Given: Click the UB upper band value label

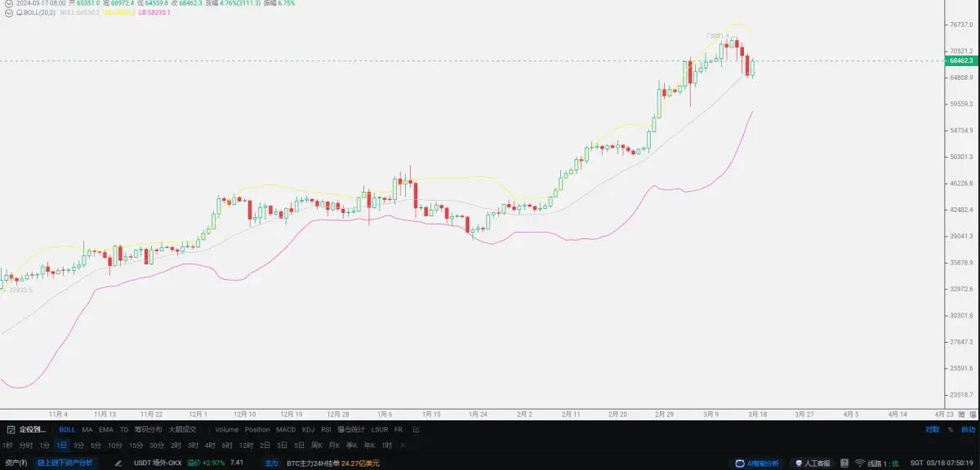Looking at the screenshot, I should click(x=119, y=12).
